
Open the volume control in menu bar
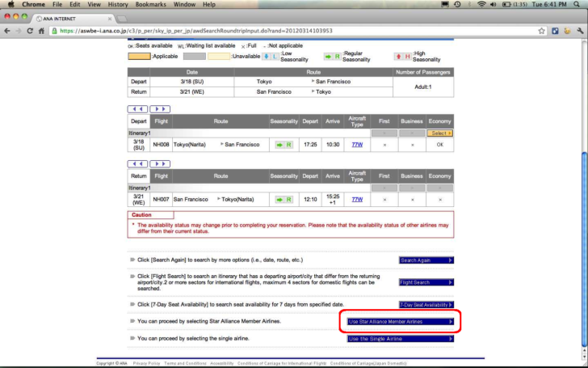493,5
